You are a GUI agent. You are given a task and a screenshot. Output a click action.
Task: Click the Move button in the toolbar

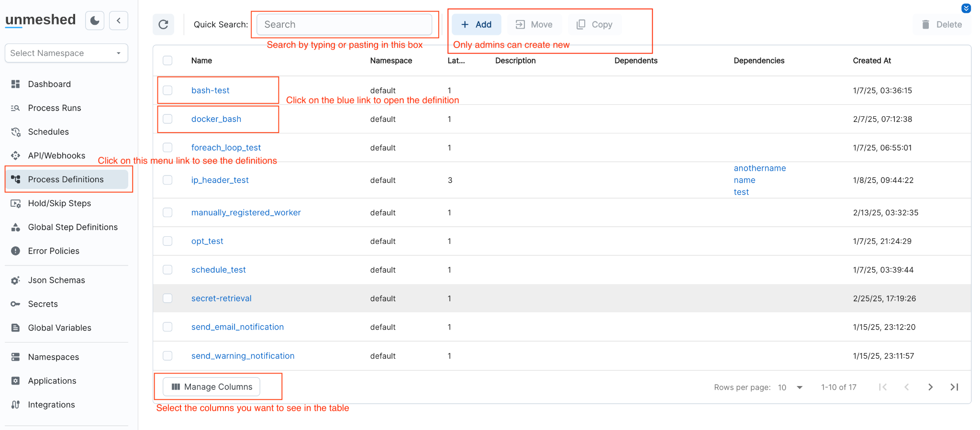(534, 24)
